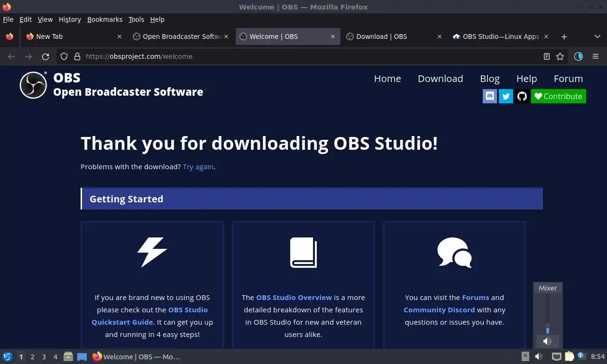Click the Welcome | OBS taskbar window button
This screenshot has width=607, height=364.
point(137,356)
